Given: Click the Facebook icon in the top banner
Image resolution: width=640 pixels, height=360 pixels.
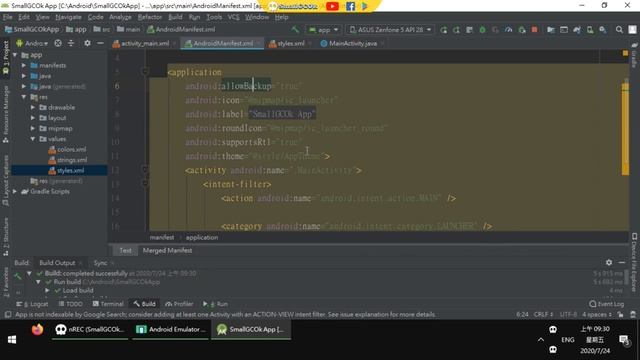Looking at the screenshot, I should coord(350,6).
